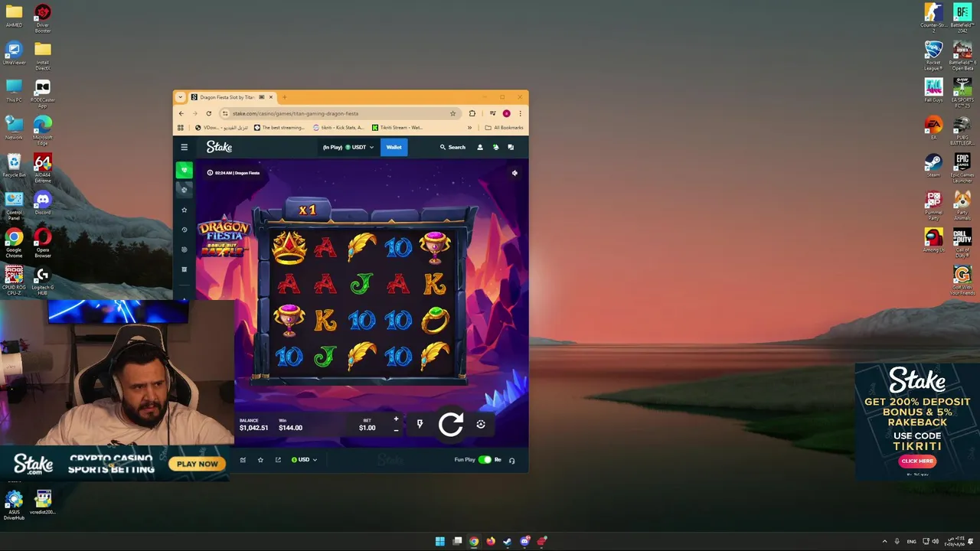
Task: Open Driver Booster desktop shortcut
Action: [x=43, y=17]
